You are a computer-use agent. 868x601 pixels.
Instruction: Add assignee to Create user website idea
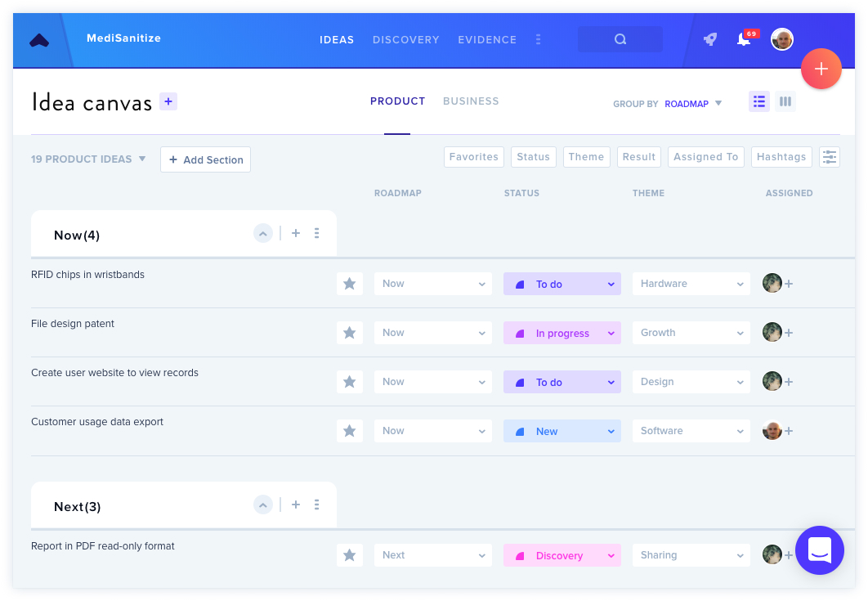click(789, 382)
